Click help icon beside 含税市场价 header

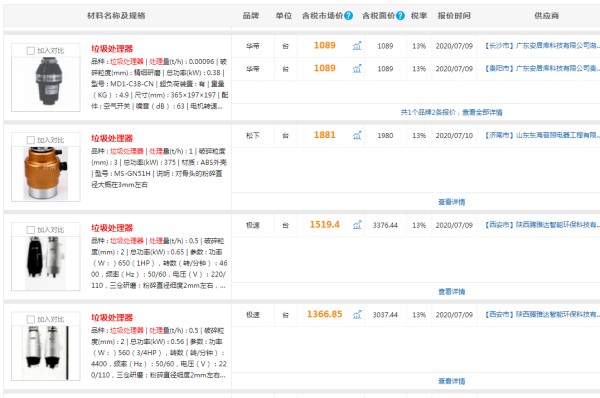coord(348,16)
